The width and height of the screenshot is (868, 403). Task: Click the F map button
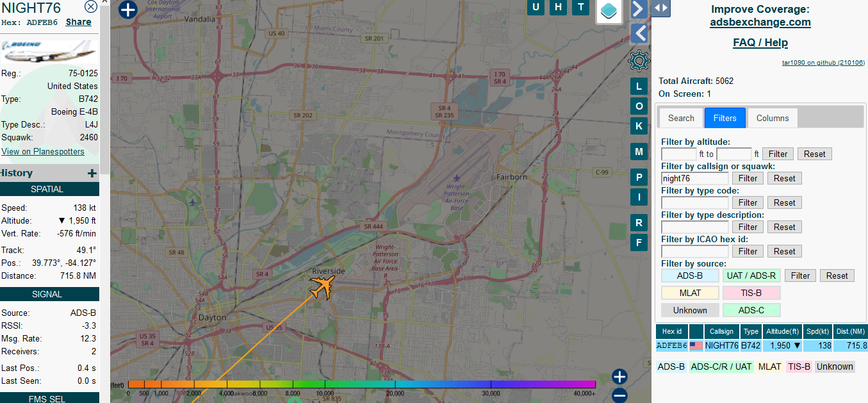[x=639, y=242]
